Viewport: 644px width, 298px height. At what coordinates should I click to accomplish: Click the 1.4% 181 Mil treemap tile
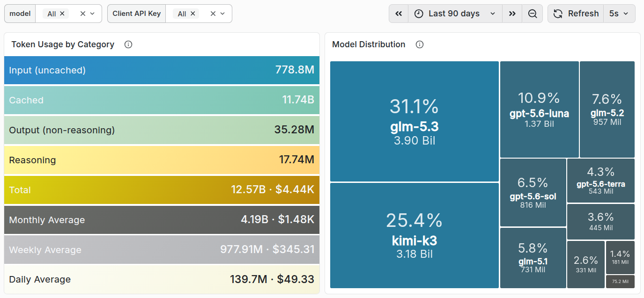point(620,257)
